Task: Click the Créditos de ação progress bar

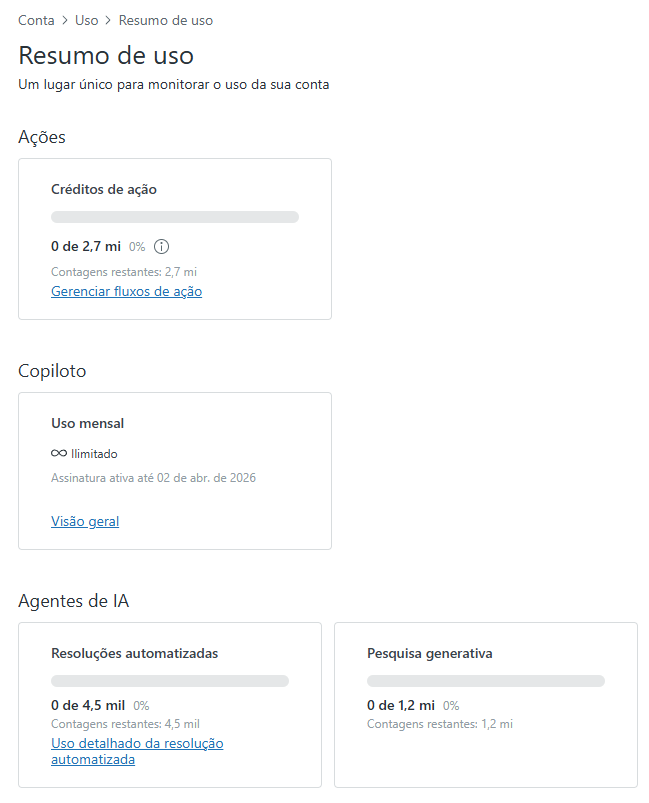Action: pos(175,217)
